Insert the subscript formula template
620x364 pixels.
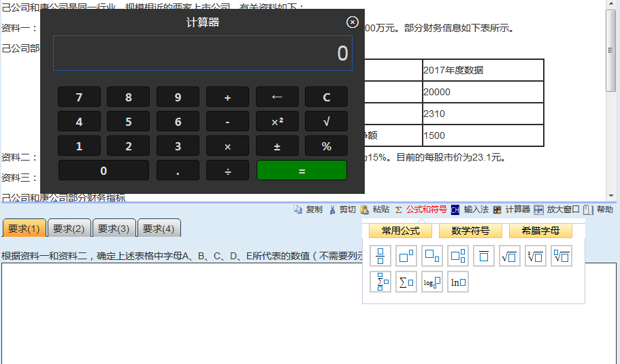coord(432,256)
